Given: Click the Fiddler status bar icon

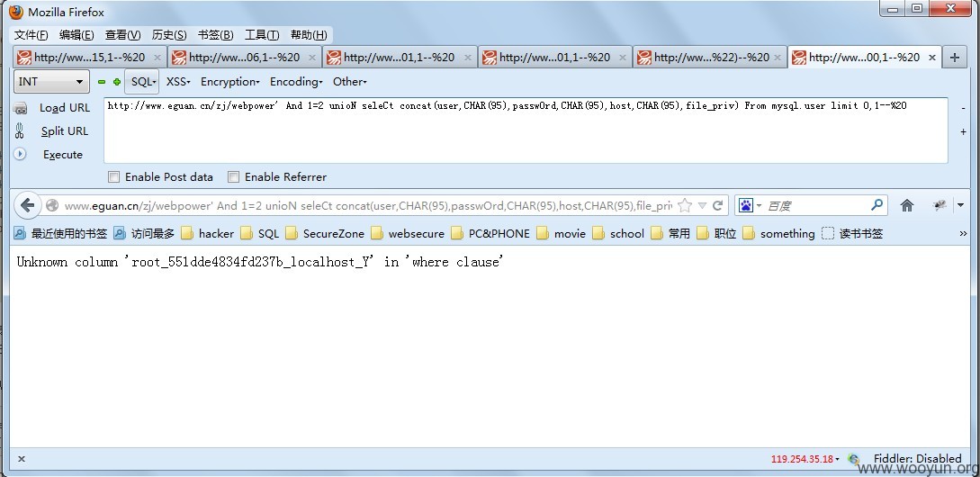Looking at the screenshot, I should coord(853,460).
